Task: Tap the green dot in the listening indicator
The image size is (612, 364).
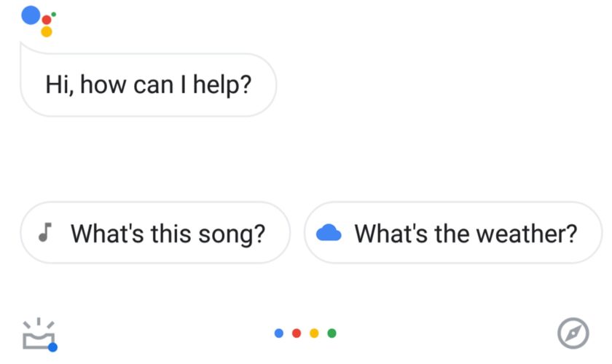Action: coord(332,333)
